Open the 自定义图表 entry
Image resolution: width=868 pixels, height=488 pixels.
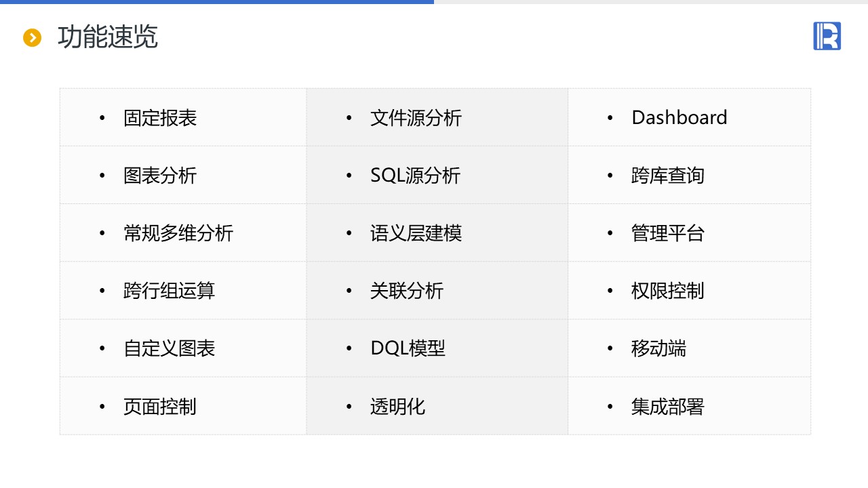coord(170,348)
